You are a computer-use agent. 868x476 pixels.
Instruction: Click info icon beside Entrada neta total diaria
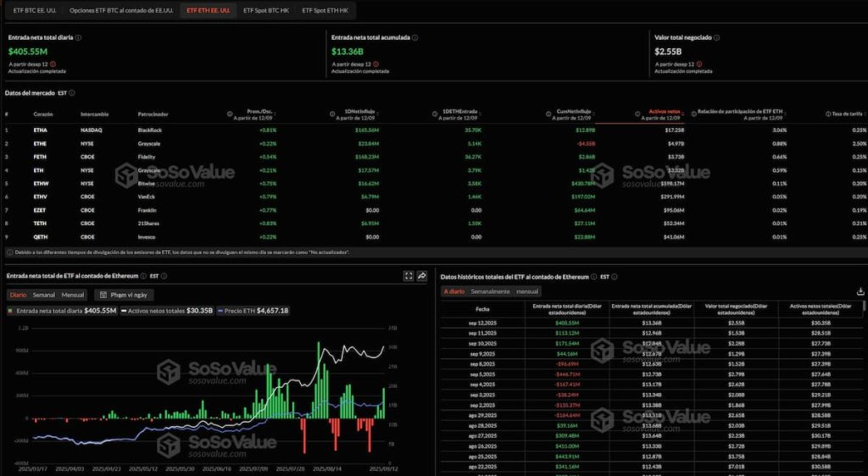pos(78,37)
